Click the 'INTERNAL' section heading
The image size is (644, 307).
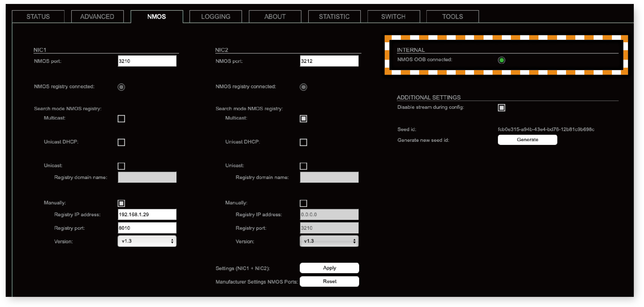click(411, 50)
